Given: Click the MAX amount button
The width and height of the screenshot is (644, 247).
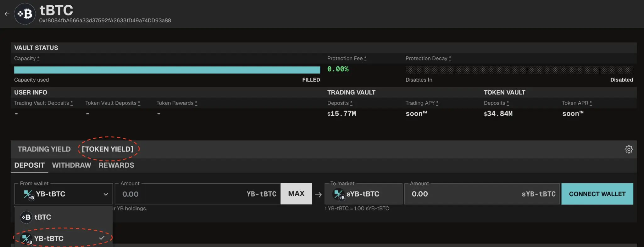Looking at the screenshot, I should point(296,194).
